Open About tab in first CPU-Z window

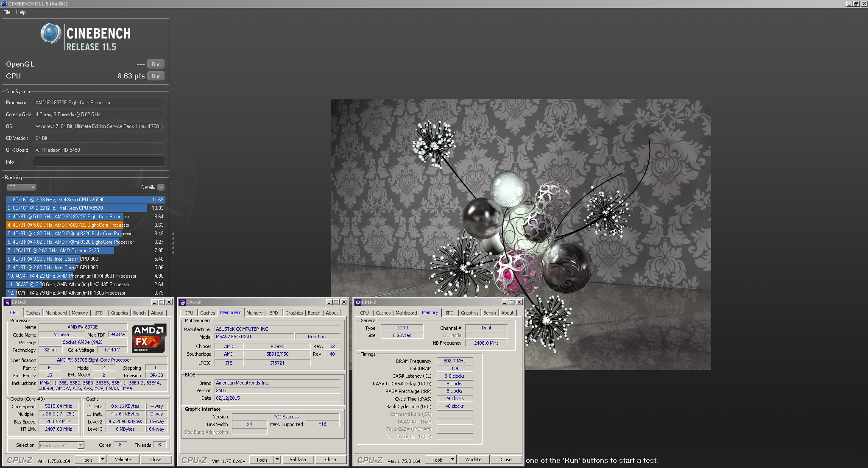click(157, 313)
